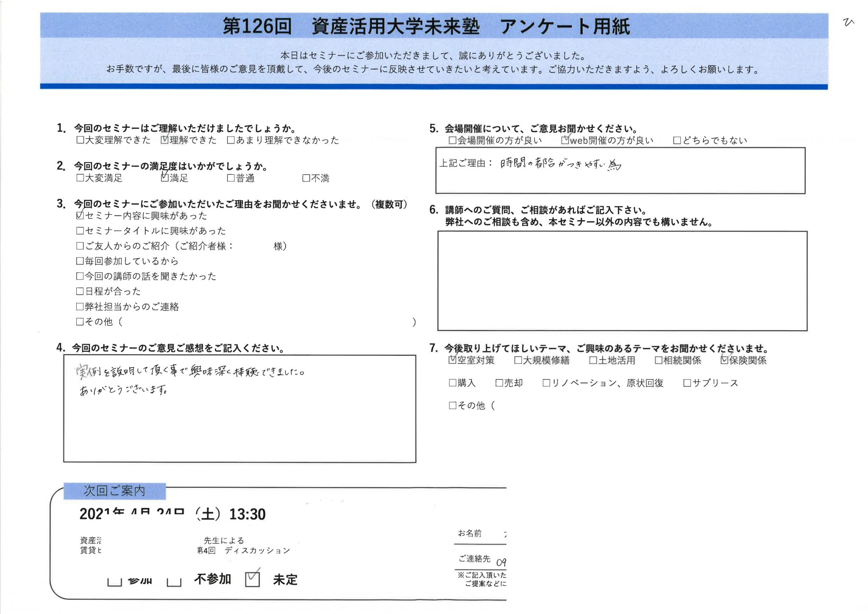Check the その他 checkbox under question 3
Screen dimensions: 868x614
pos(80,322)
